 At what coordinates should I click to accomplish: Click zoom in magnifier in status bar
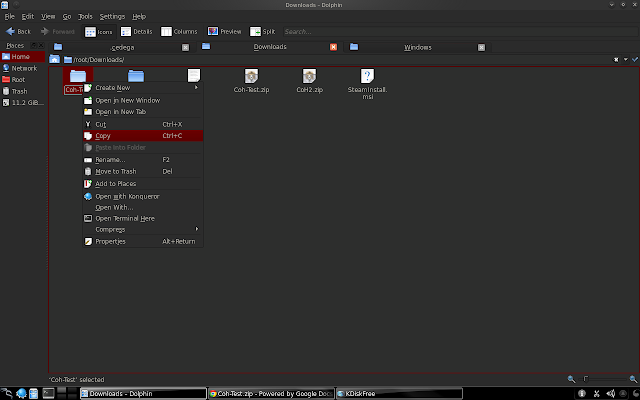pyautogui.click(x=633, y=379)
